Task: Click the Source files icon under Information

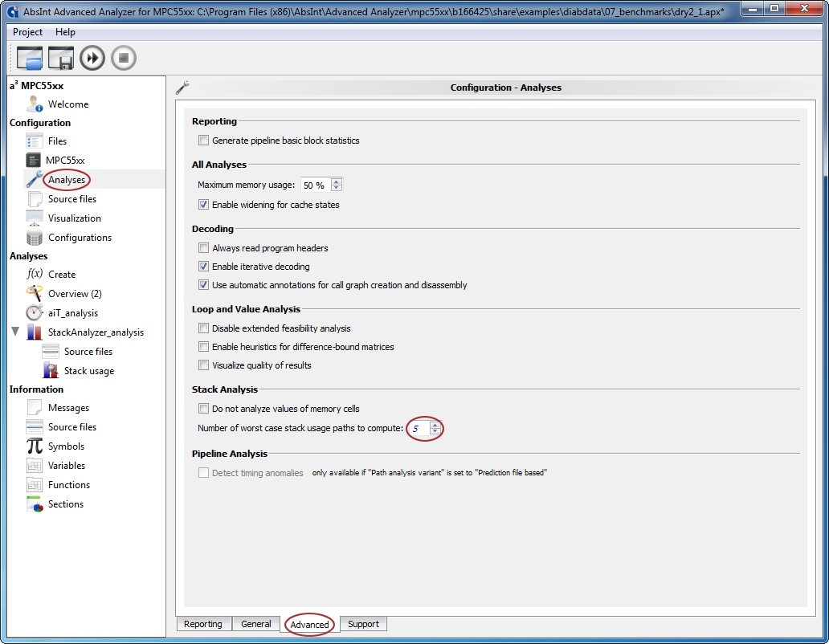Action: point(35,427)
